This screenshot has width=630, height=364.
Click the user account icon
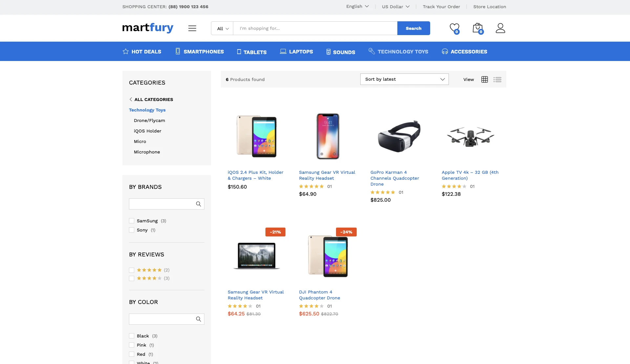pos(500,28)
